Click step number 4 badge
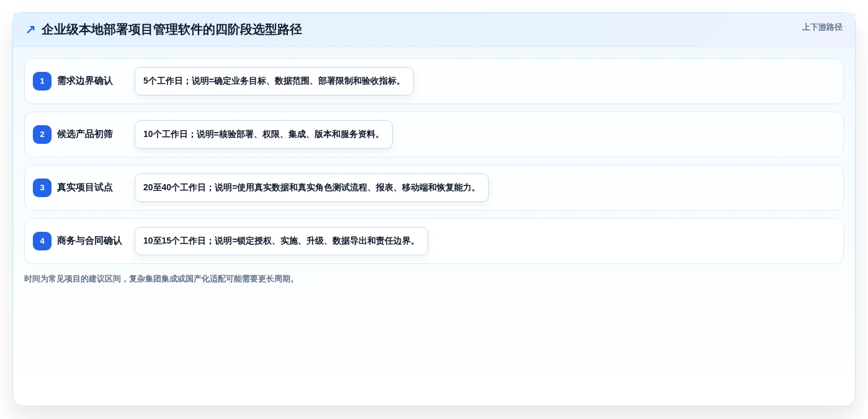 (42, 241)
